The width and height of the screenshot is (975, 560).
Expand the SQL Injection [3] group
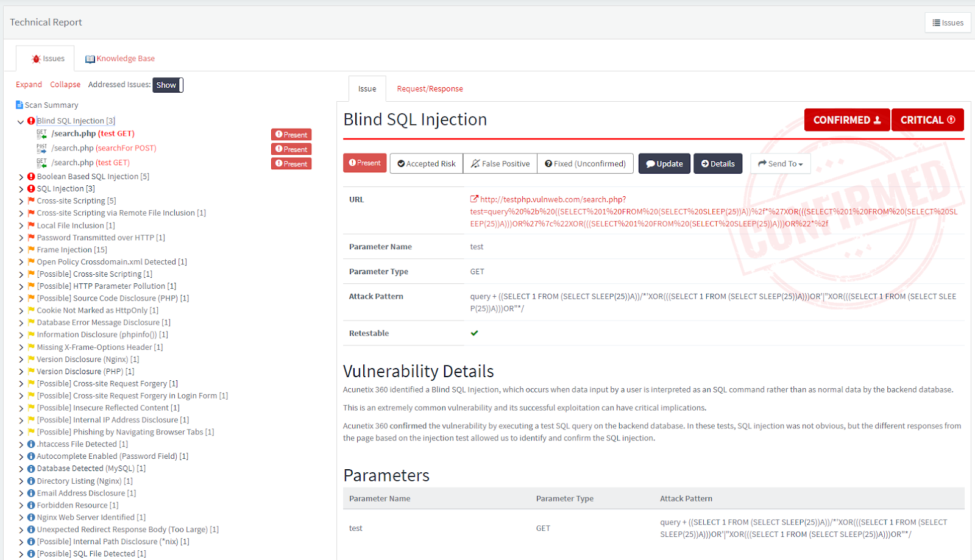pos(21,189)
